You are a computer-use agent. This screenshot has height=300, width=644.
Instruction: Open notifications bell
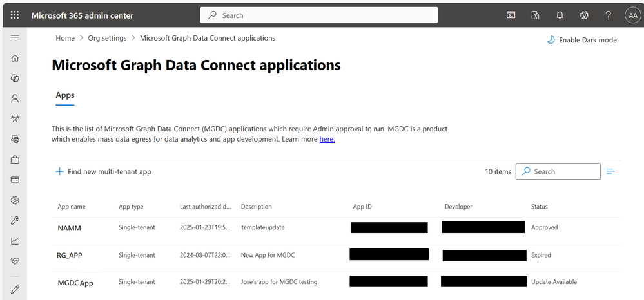point(560,15)
